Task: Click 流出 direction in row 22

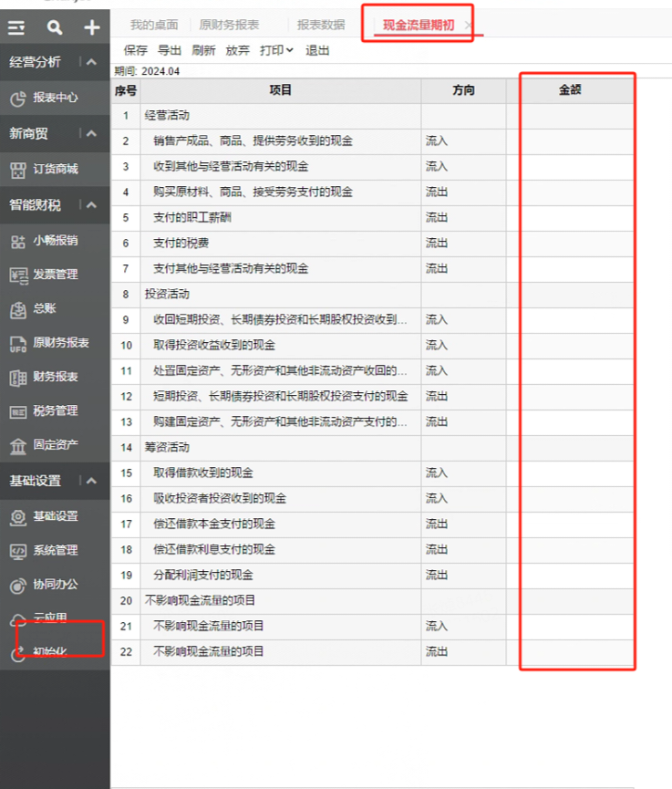Action: [x=437, y=652]
